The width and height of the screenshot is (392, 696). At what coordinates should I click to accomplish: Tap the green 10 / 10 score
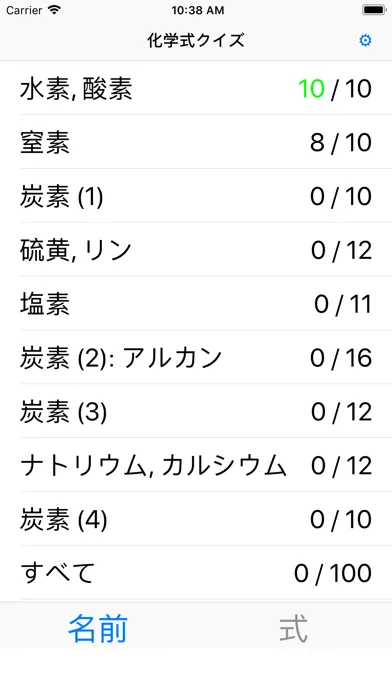click(x=335, y=89)
